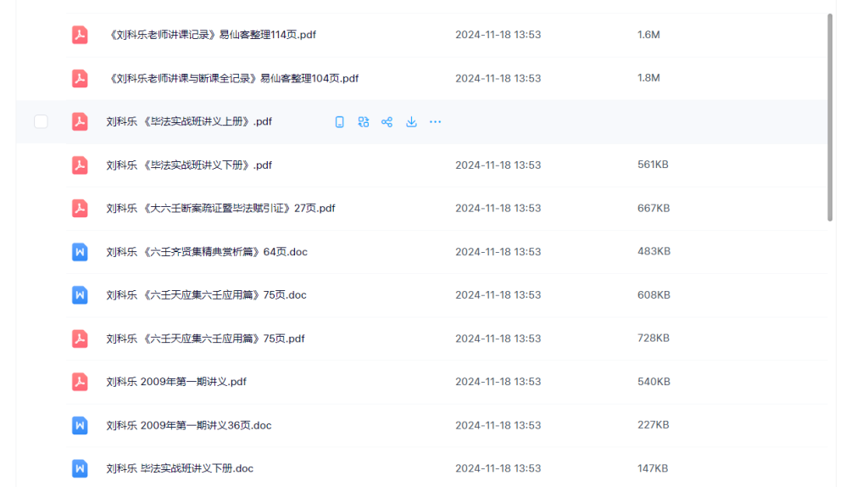Open file 刘科乐《六壬天应集六壬应用篇》75页.doc

[x=206, y=294]
